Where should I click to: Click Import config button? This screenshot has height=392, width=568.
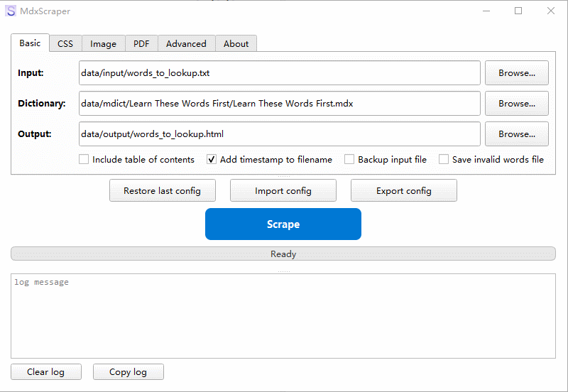point(283,191)
